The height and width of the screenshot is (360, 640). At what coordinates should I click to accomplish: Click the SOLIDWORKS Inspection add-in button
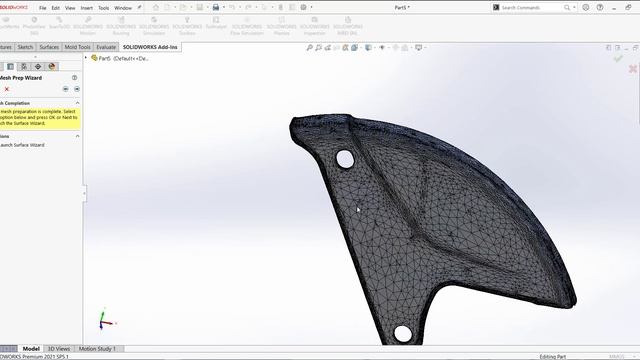314,26
